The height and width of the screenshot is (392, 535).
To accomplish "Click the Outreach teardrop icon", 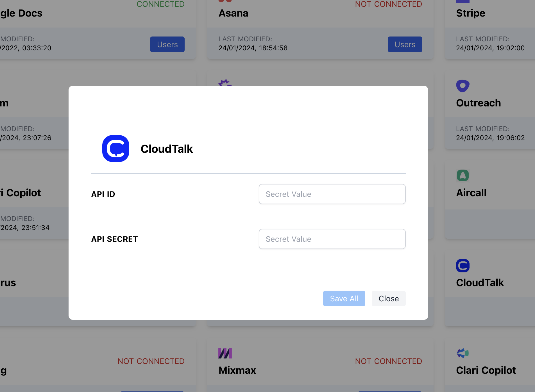I will tap(463, 86).
